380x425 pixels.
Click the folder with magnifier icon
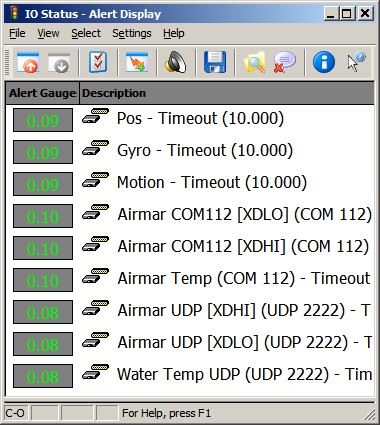click(255, 62)
